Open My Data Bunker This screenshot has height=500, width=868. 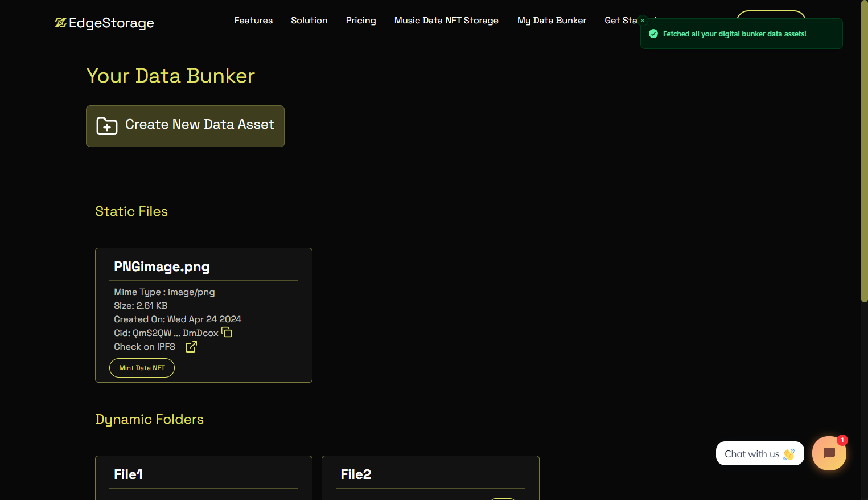click(x=552, y=21)
